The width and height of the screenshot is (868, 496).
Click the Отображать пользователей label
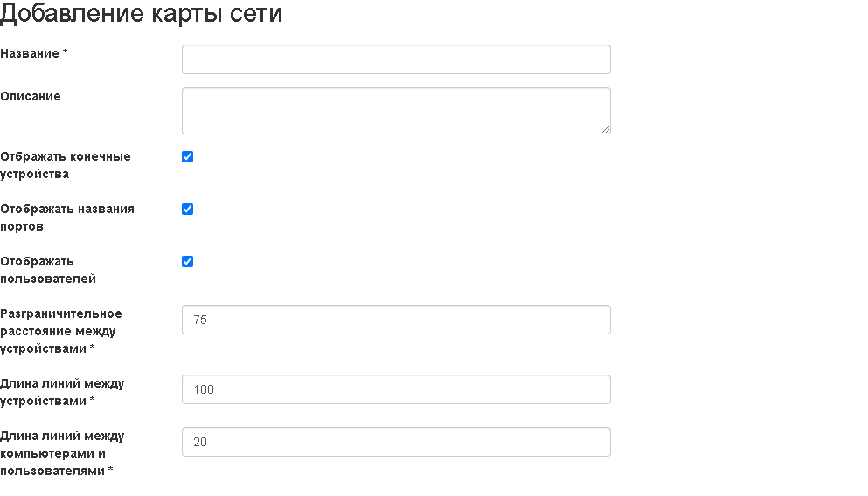[x=48, y=270]
